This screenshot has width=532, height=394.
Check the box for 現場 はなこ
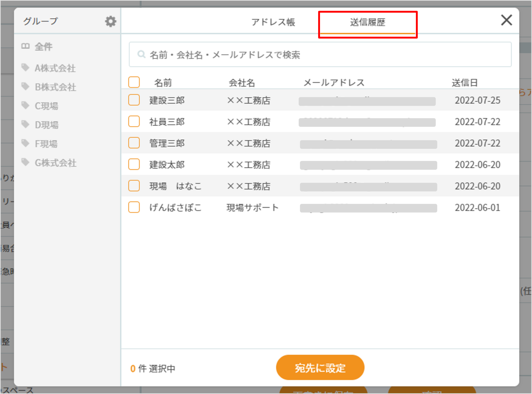click(134, 186)
